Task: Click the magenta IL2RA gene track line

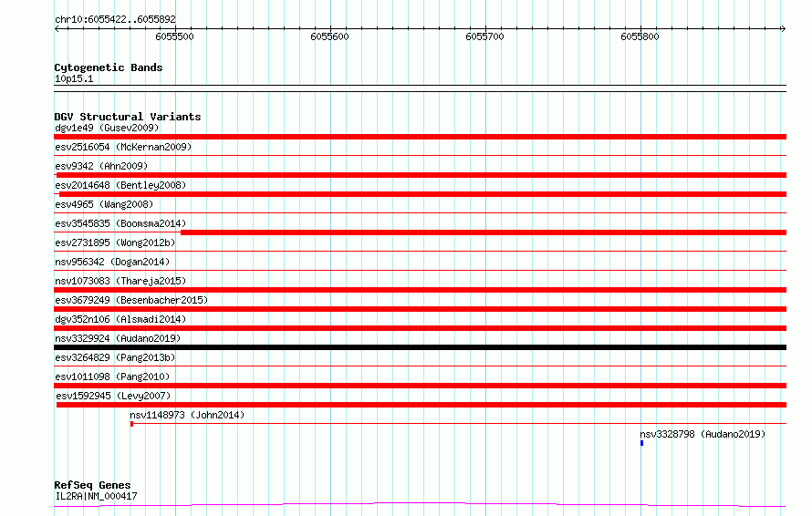Action: click(x=420, y=503)
